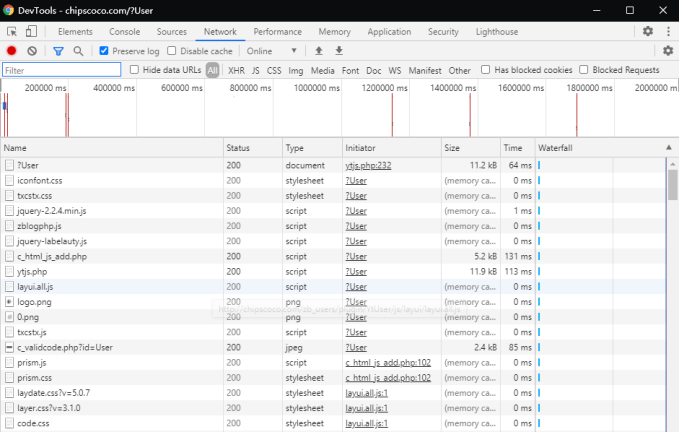Open DevTools settings gear icon
This screenshot has height=432, width=680.
pos(648,31)
